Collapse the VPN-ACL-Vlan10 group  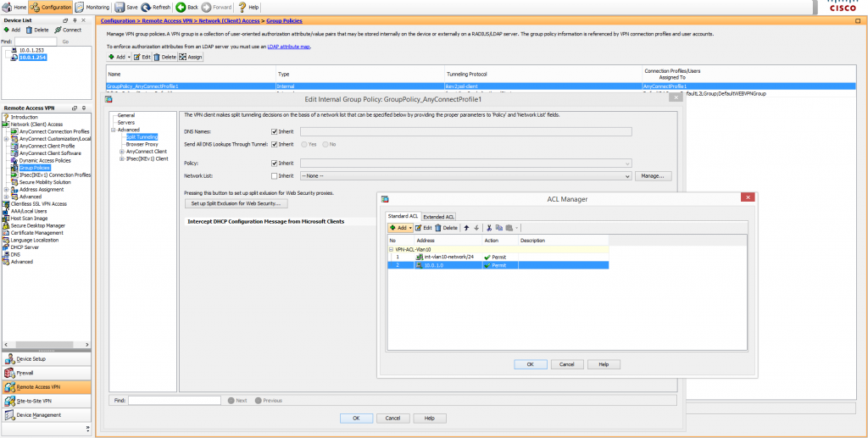pyautogui.click(x=392, y=250)
